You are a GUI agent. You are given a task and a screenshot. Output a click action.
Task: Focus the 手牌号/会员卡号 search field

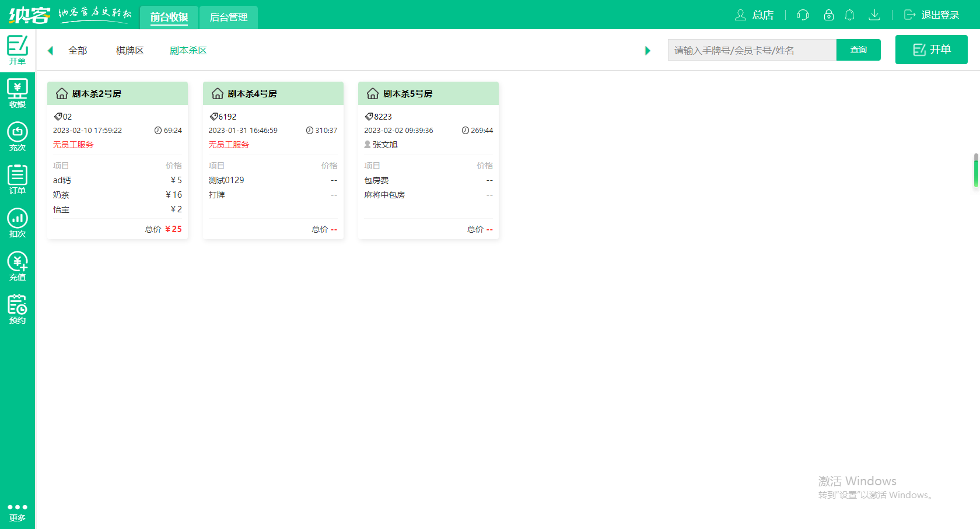(751, 50)
